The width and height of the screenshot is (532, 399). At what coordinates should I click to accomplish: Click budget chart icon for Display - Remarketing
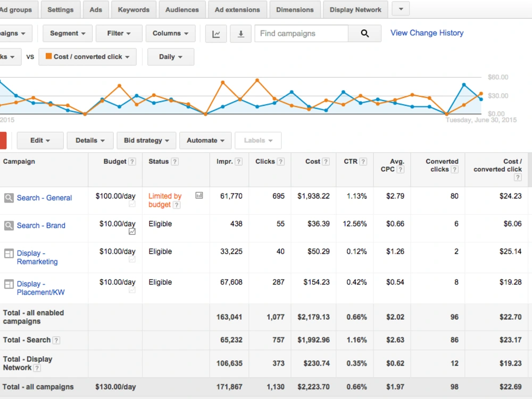[132, 260]
